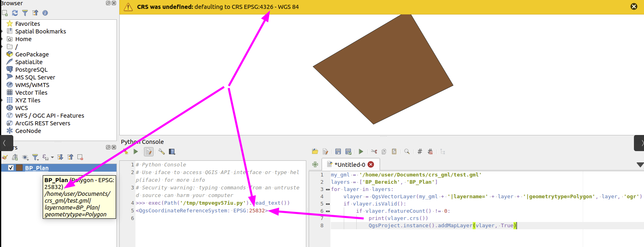Viewport: 644px width, 247px height.
Task: Switch to *Untitled-0 editor tab
Action: tap(350, 164)
